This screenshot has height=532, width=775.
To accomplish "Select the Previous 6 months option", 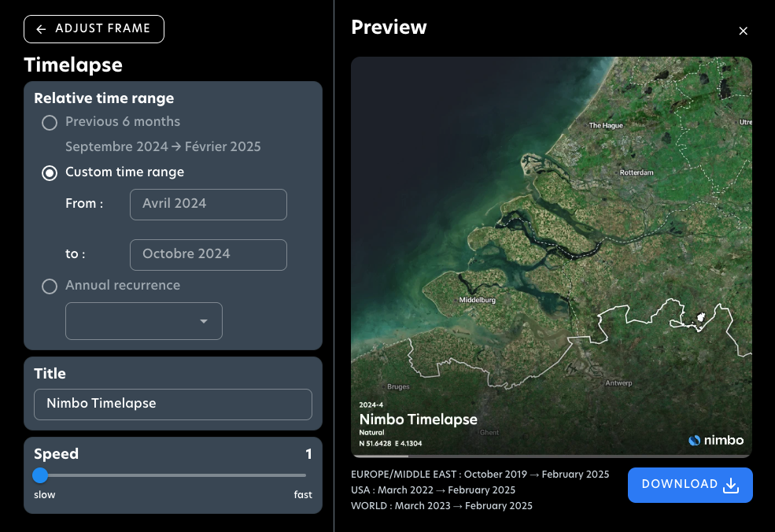I will point(50,122).
